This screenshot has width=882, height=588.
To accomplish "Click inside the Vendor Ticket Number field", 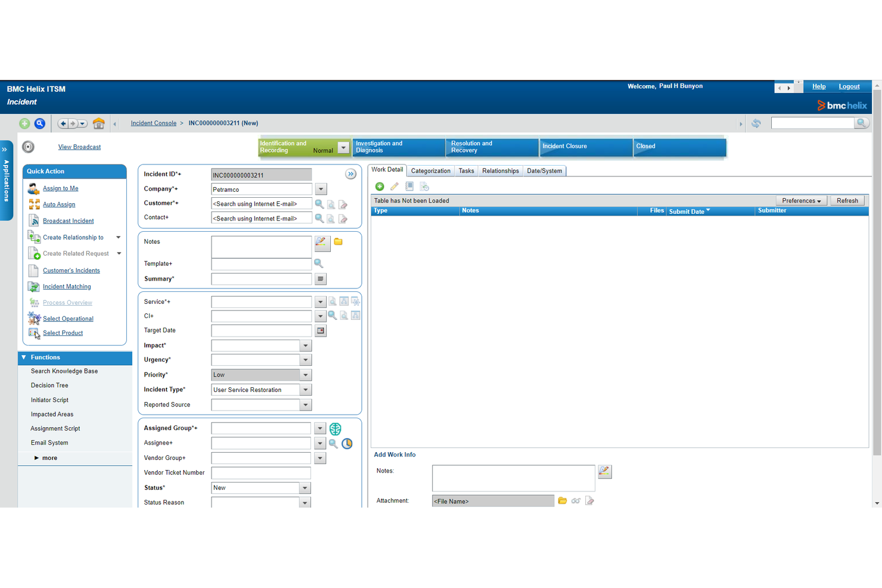I will coord(260,472).
